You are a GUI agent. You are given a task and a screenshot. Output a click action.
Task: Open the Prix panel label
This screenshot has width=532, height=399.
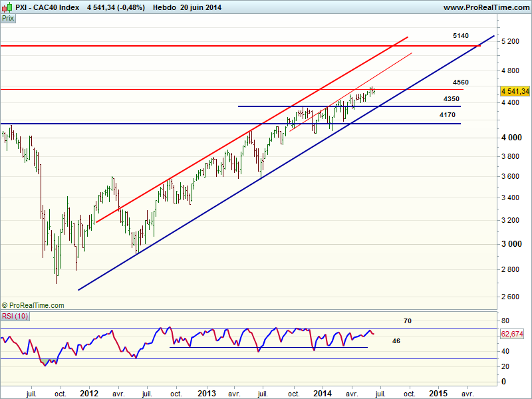click(x=8, y=19)
